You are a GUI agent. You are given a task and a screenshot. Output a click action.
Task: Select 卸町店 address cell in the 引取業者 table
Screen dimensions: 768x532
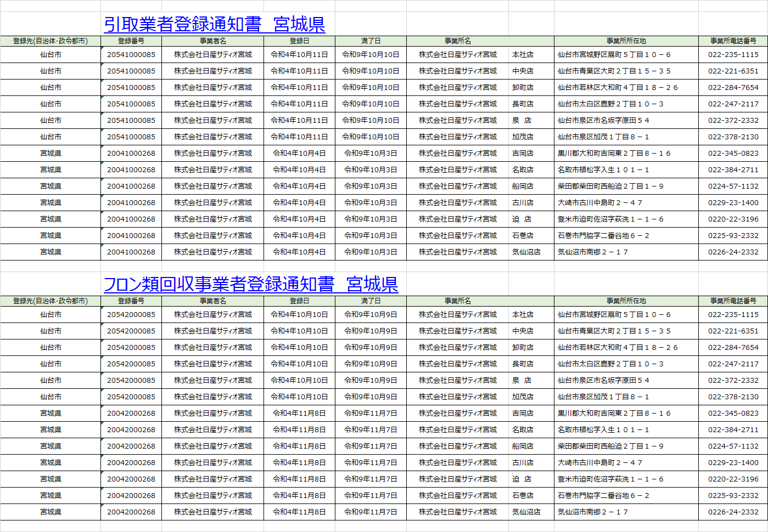point(618,88)
